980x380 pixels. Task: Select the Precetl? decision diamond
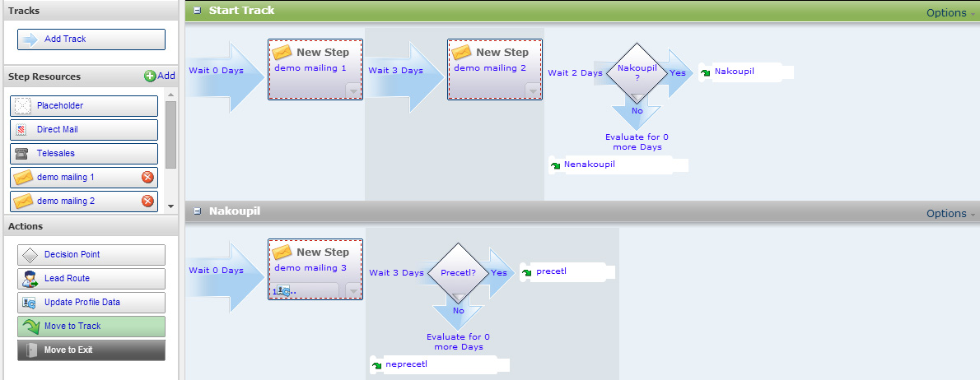458,273
